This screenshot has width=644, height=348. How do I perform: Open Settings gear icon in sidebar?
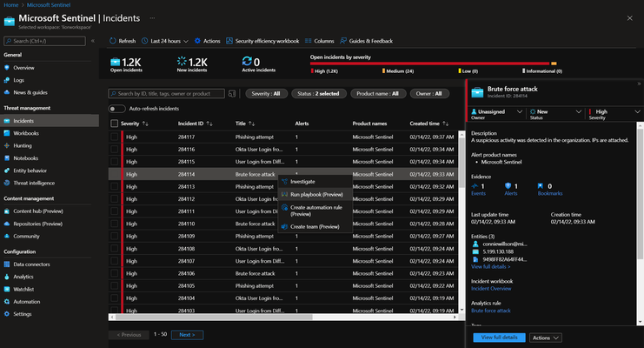[x=7, y=314]
